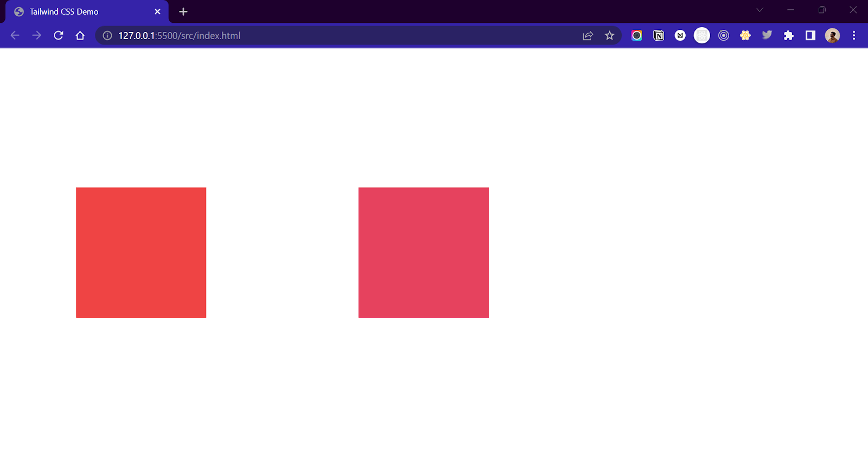Open the Chrome three-dot menu
This screenshot has width=868, height=455.
(x=854, y=35)
